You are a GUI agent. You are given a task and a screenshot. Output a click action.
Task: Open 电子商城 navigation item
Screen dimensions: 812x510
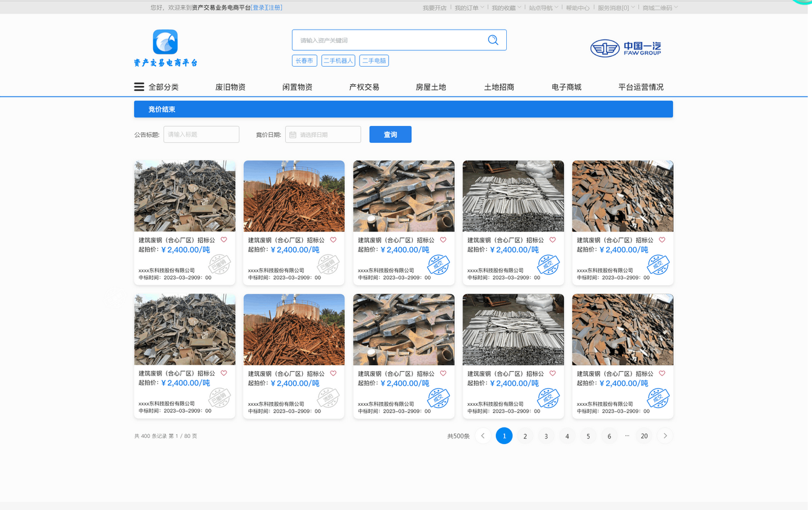pos(566,87)
